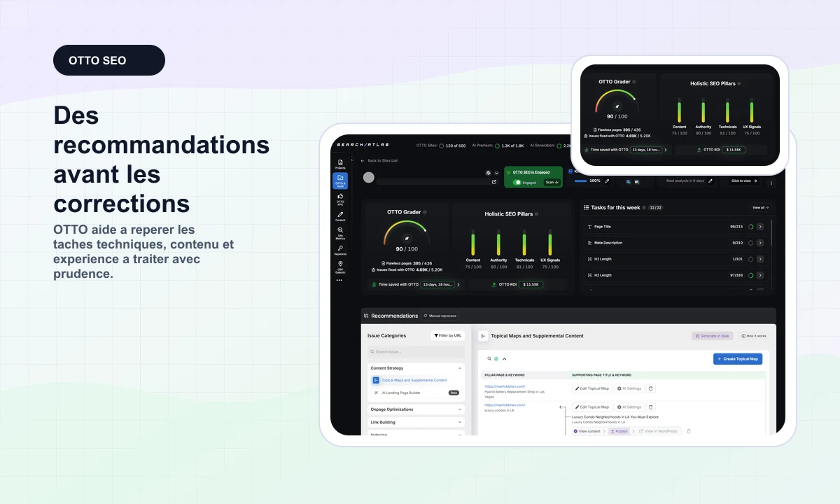Open the Filter by URL dropdown
Viewport: 840px width, 504px height.
tap(448, 335)
